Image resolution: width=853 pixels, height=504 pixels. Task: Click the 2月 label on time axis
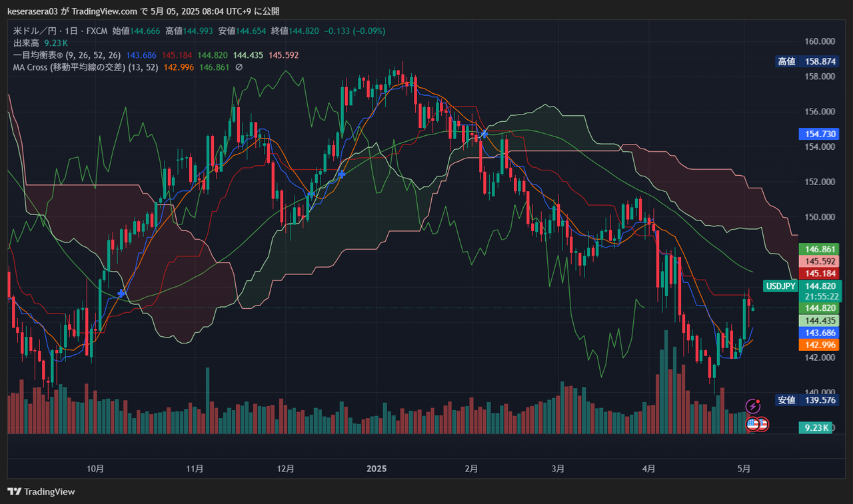point(472,469)
